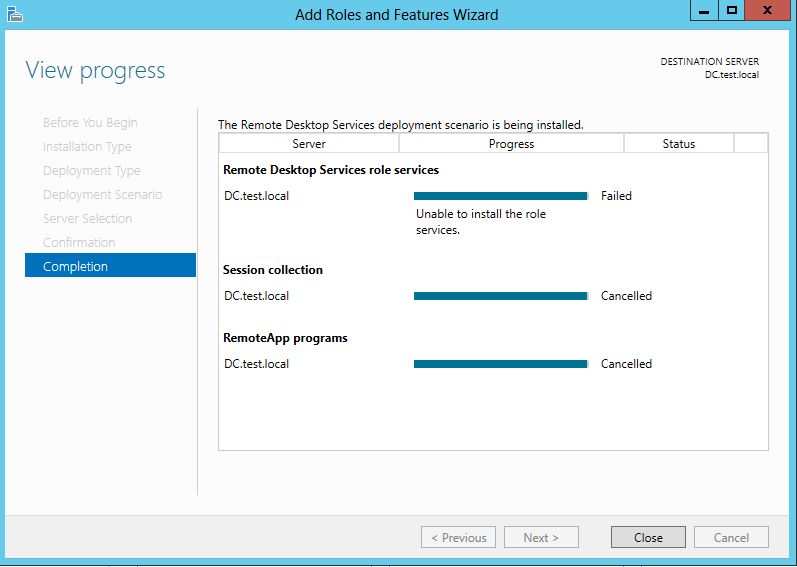Select the Confirmation step
Viewport: 797px width, 567px height.
click(79, 242)
